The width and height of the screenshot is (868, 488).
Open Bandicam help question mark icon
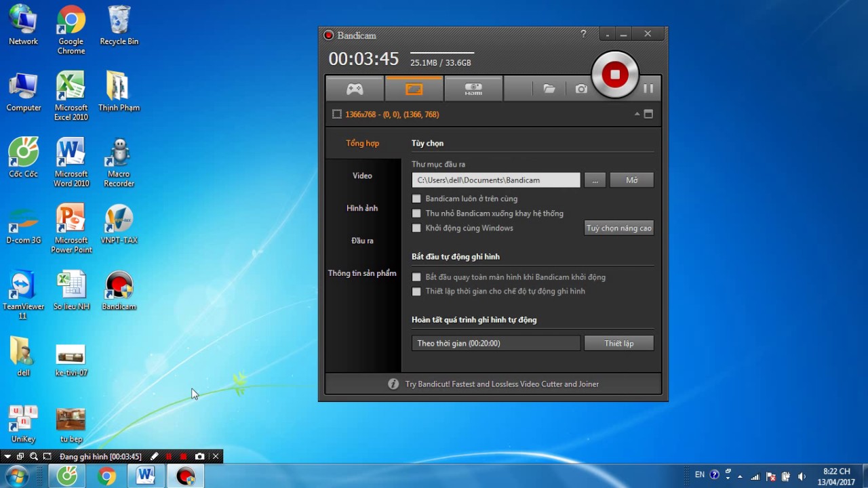click(x=583, y=34)
